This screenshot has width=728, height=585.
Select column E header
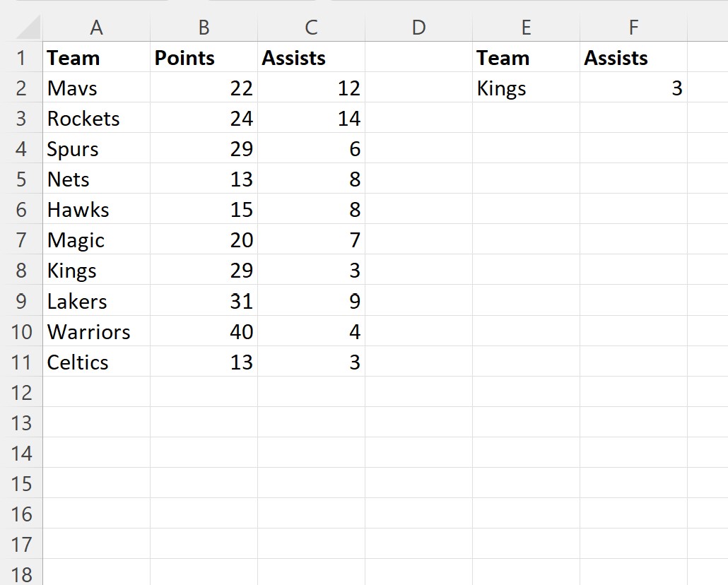point(526,28)
